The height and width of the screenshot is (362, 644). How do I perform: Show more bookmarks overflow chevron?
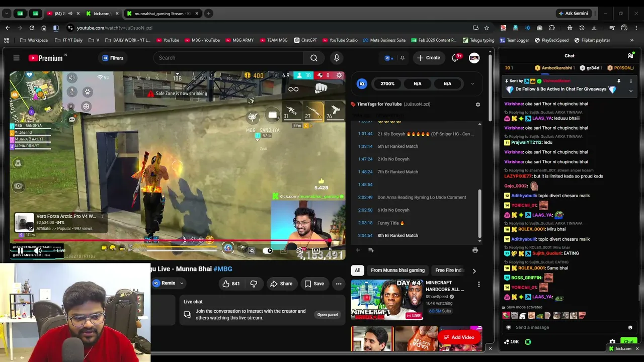(x=631, y=40)
